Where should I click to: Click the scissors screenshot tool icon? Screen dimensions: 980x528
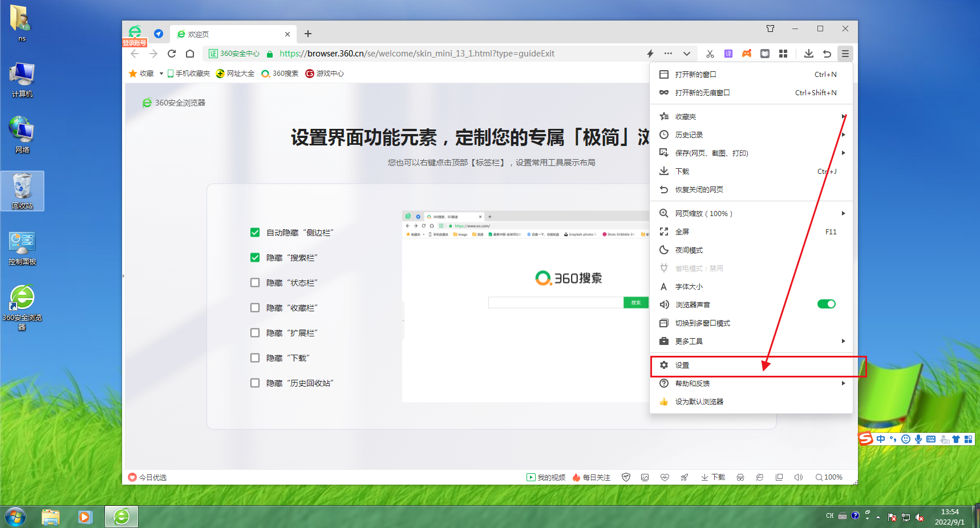710,54
